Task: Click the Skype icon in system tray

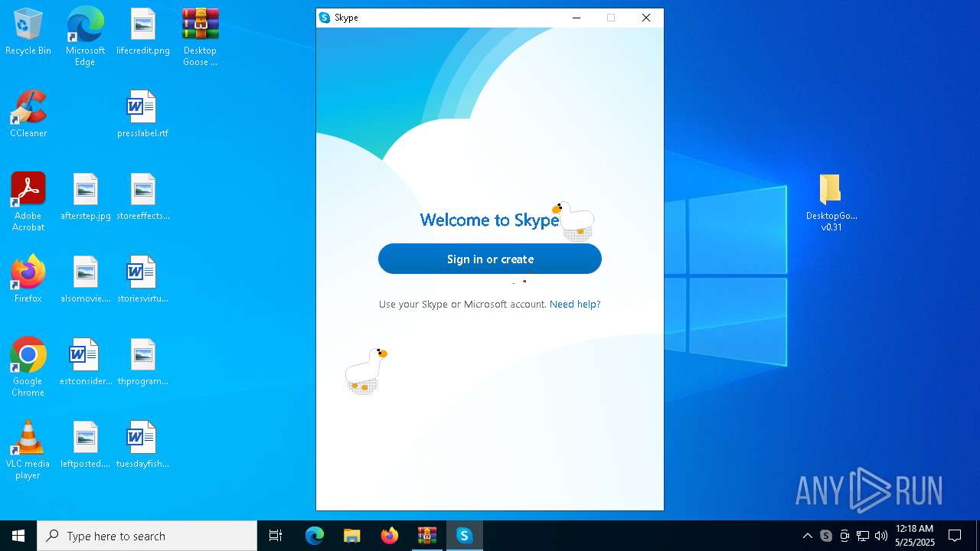Action: coord(826,536)
